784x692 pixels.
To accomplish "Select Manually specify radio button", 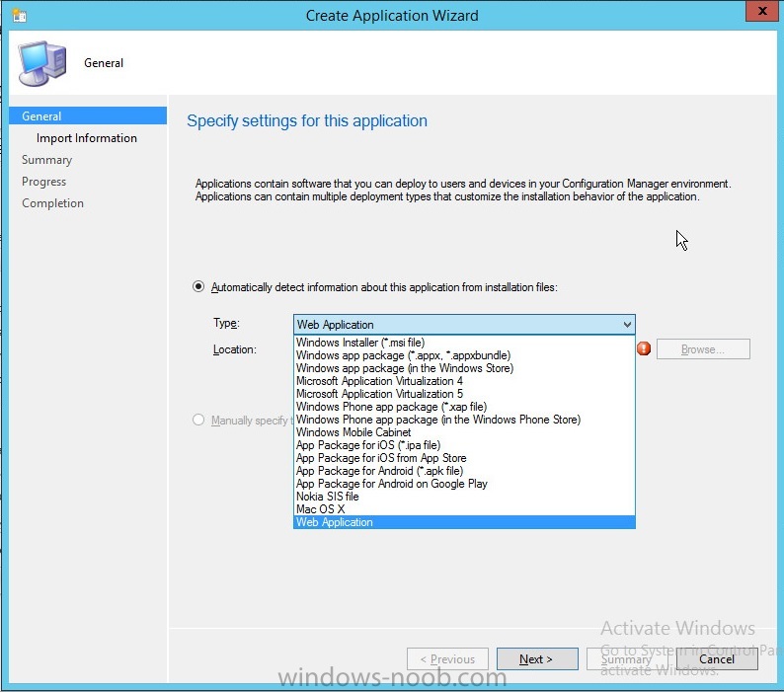I will point(198,420).
